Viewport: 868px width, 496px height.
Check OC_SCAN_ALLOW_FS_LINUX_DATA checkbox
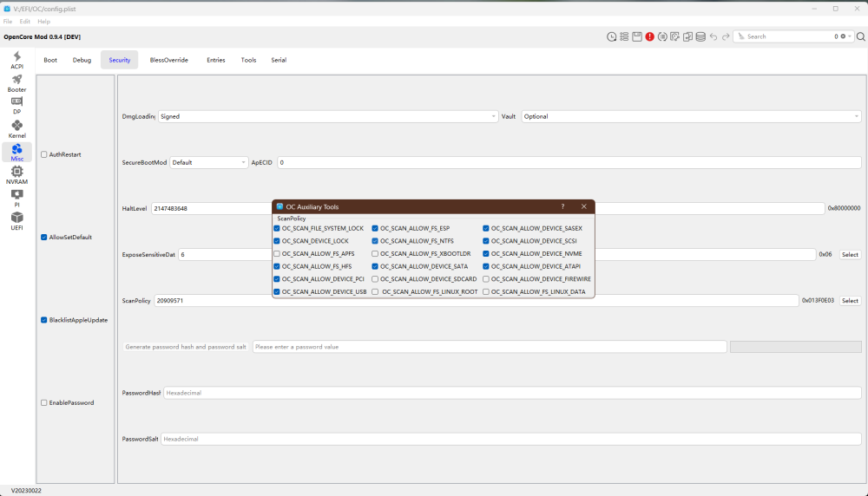tap(486, 292)
